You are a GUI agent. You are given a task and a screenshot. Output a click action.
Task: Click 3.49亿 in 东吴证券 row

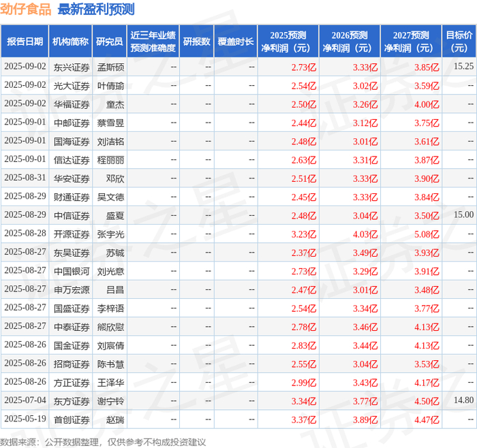point(365,253)
